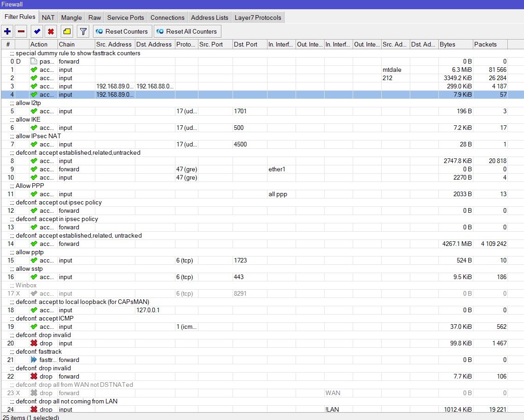Click the accept icon of rule 19
Image resolution: width=524 pixels, height=420 pixels.
coord(34,327)
